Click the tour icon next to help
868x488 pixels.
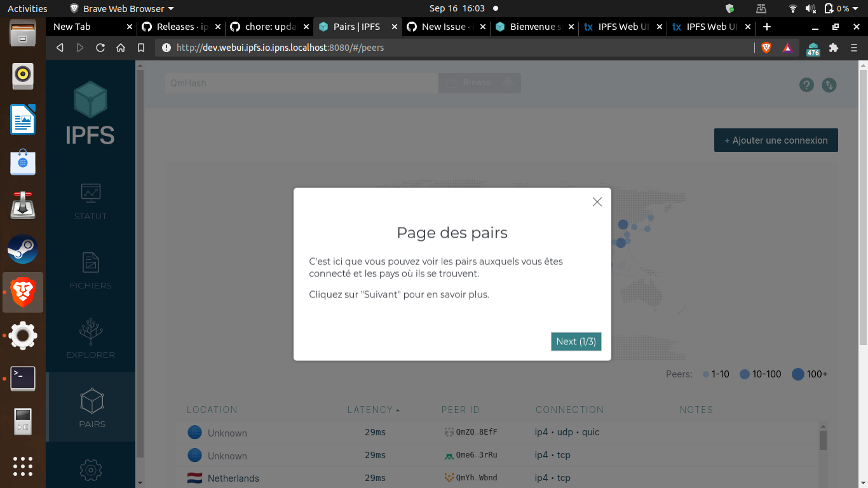pos(829,85)
